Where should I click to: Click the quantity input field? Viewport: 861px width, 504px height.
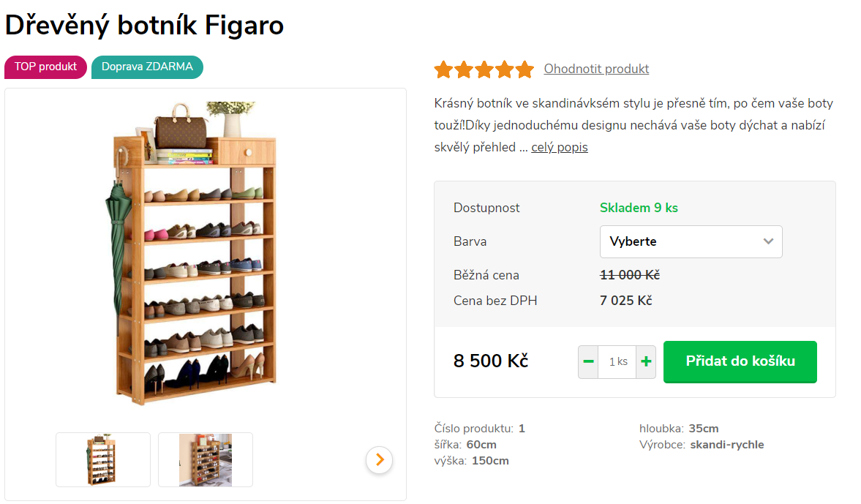click(x=617, y=361)
